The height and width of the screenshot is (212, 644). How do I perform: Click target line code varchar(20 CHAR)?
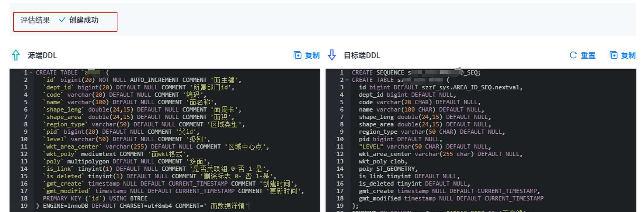pos(420,102)
